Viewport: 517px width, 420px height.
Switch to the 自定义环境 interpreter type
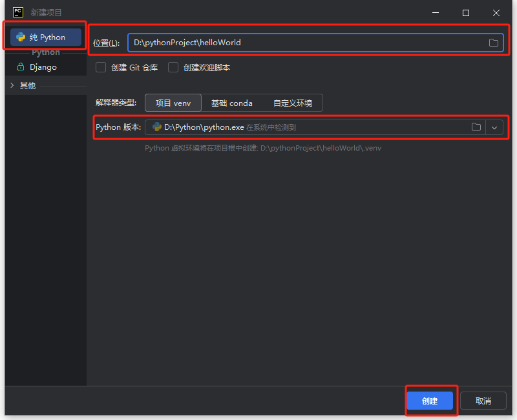point(293,103)
